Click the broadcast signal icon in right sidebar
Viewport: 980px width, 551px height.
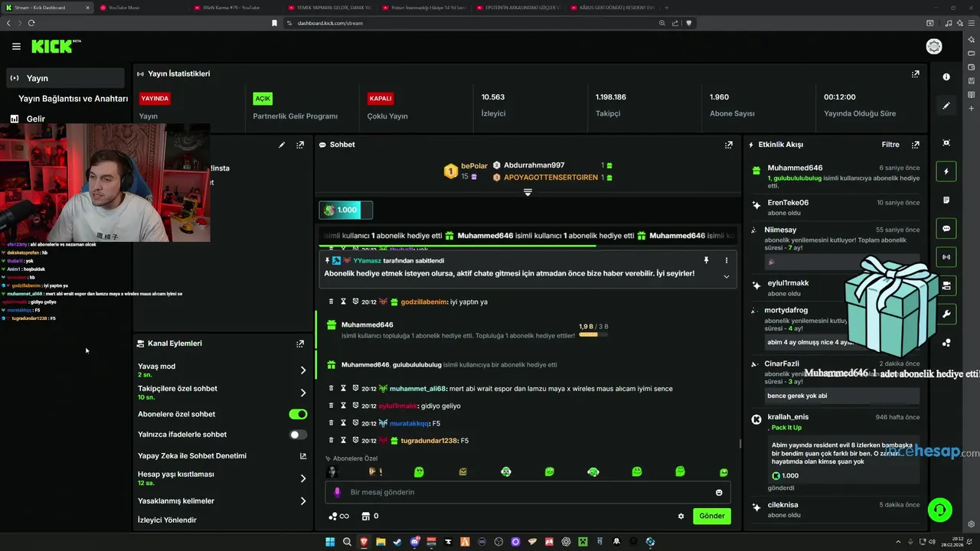click(946, 257)
